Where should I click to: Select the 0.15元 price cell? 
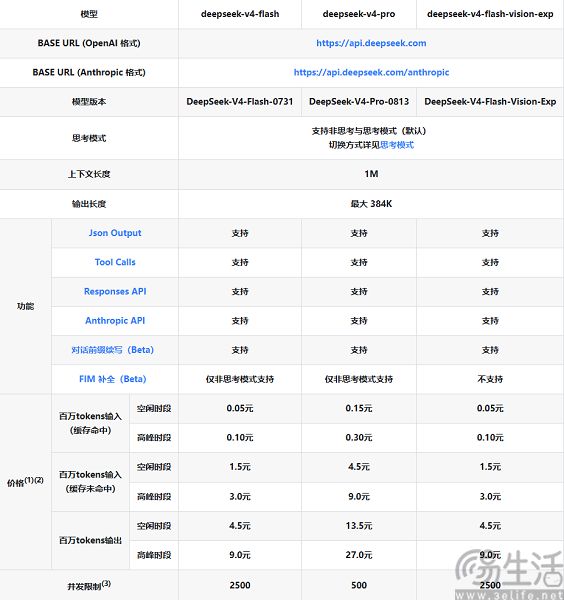[x=359, y=408]
